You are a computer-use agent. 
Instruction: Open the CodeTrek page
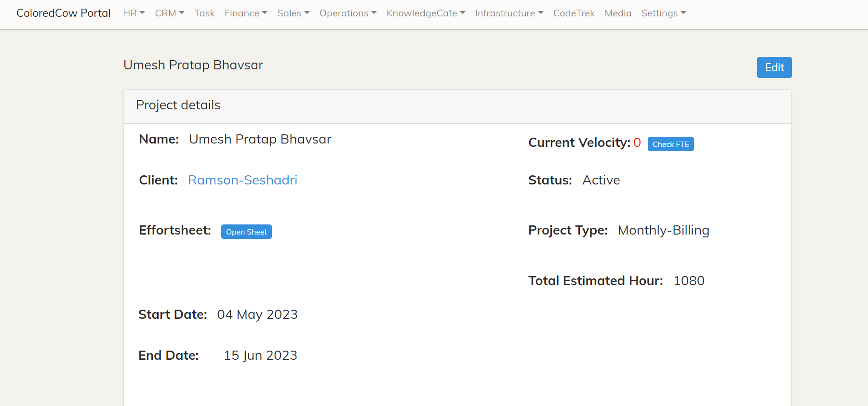(x=574, y=13)
